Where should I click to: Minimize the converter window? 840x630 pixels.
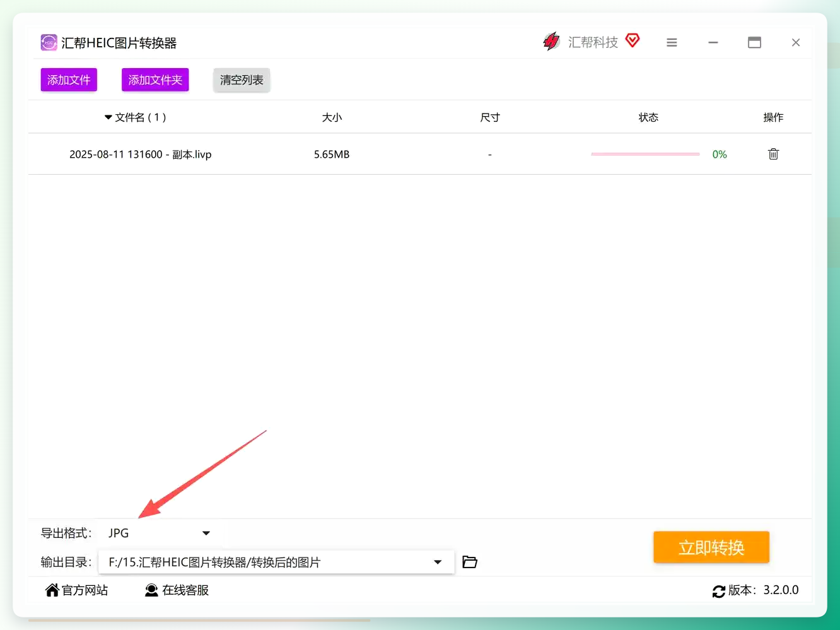pyautogui.click(x=713, y=42)
